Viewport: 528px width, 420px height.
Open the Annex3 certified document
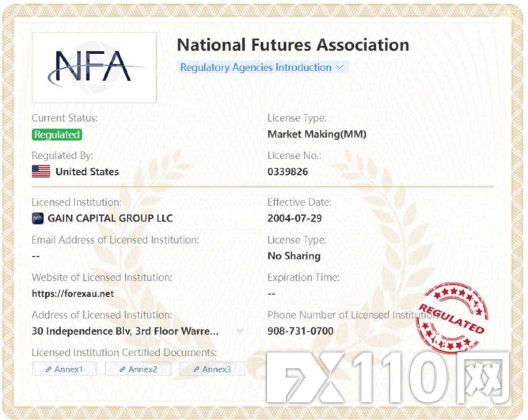[212, 369]
